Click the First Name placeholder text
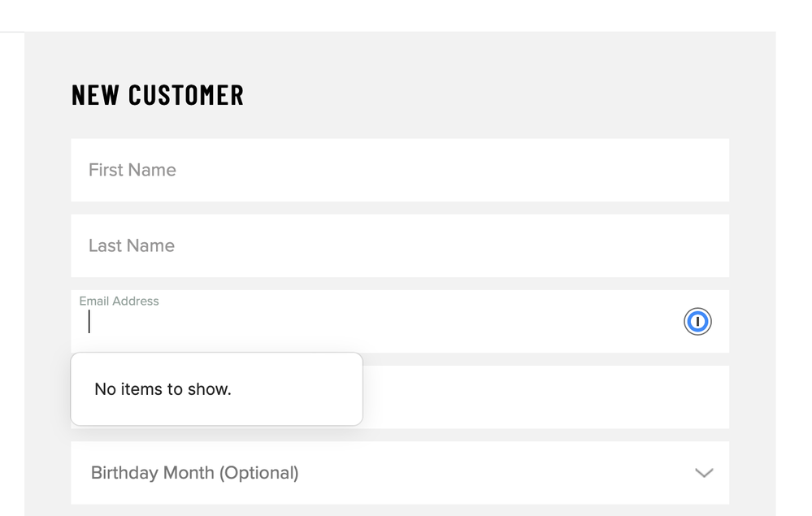The width and height of the screenshot is (812, 516). pyautogui.click(x=132, y=170)
